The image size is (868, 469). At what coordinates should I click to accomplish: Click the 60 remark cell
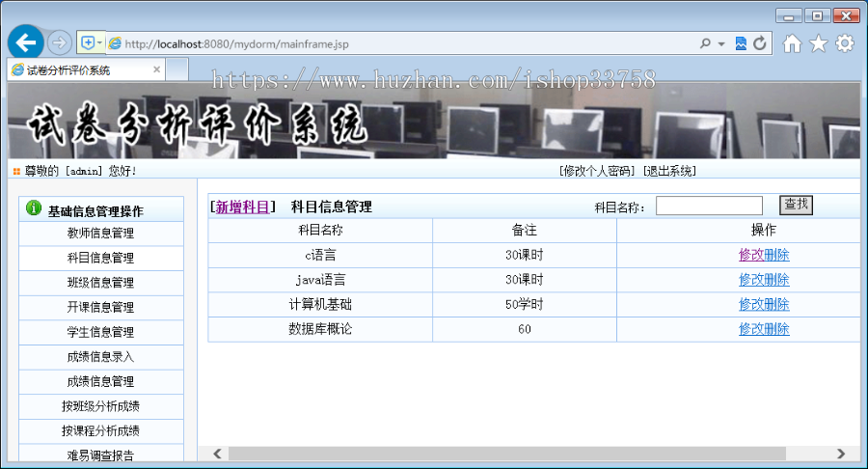(525, 329)
